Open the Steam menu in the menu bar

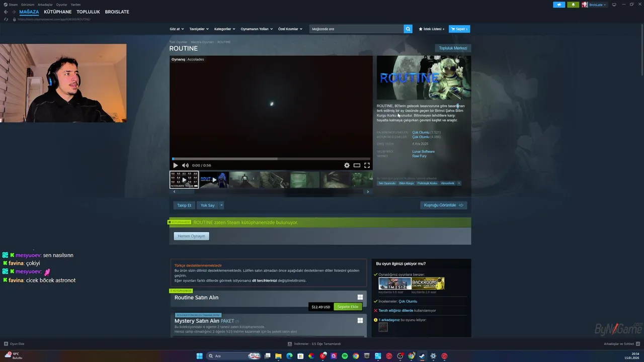(13, 5)
